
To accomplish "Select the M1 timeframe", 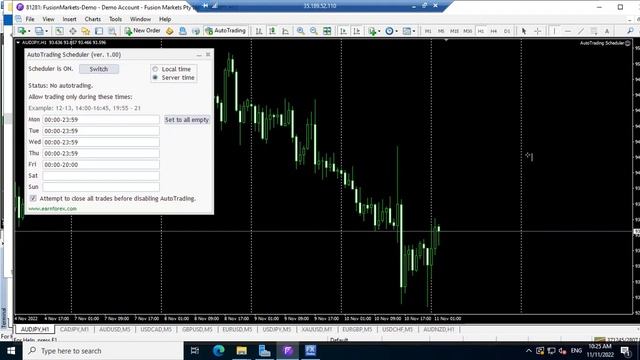I will coord(428,31).
